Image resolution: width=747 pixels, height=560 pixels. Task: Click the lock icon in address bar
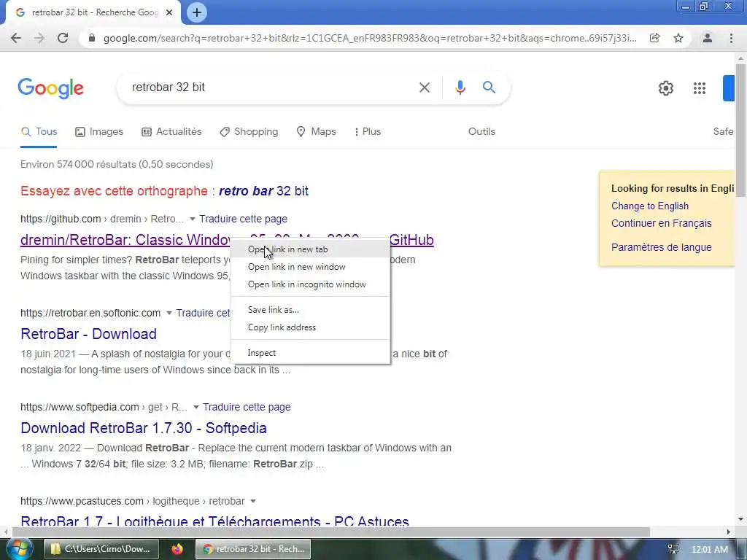click(92, 38)
